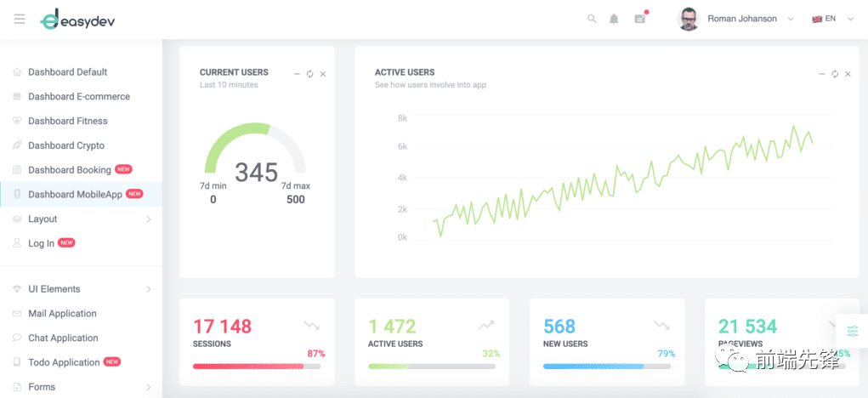The width and height of the screenshot is (868, 398).
Task: Open the search icon in header
Action: point(592,19)
